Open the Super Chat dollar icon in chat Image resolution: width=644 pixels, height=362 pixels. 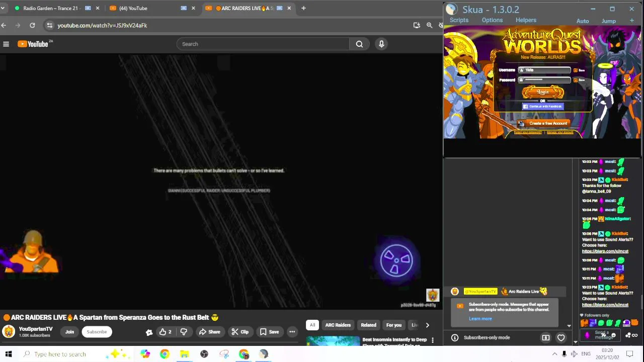coord(546,338)
